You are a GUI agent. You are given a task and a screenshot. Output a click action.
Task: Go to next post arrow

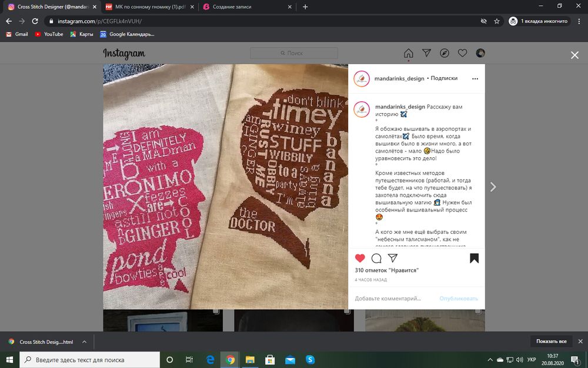493,187
